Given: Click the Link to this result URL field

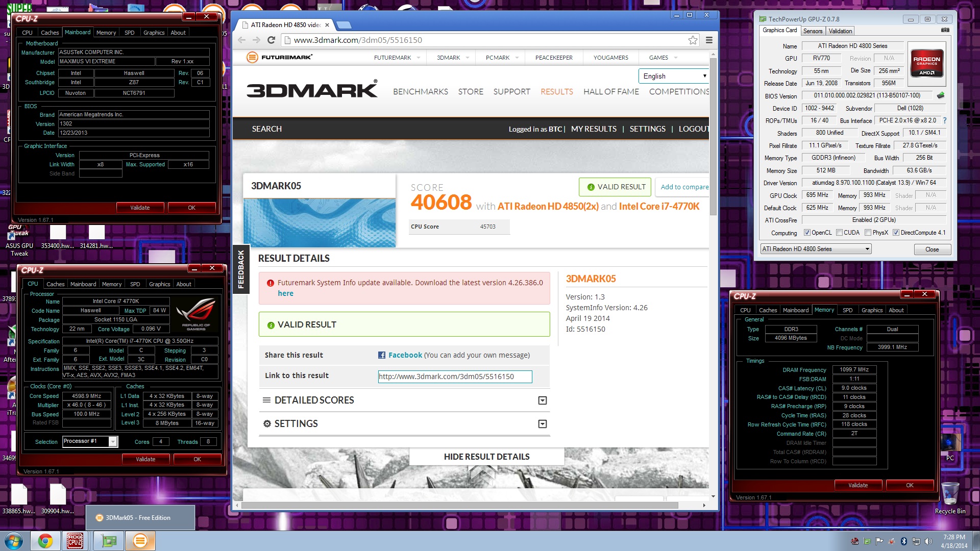Looking at the screenshot, I should click(455, 377).
